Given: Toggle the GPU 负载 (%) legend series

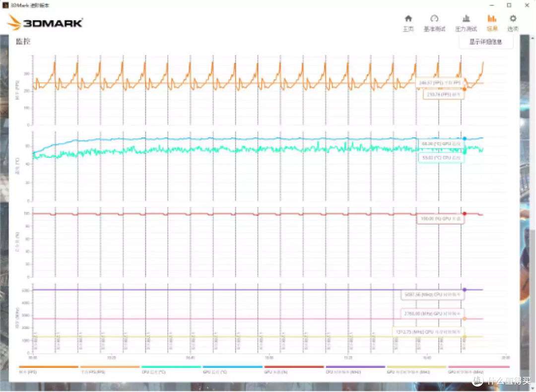Looking at the screenshot, I should pos(294,370).
